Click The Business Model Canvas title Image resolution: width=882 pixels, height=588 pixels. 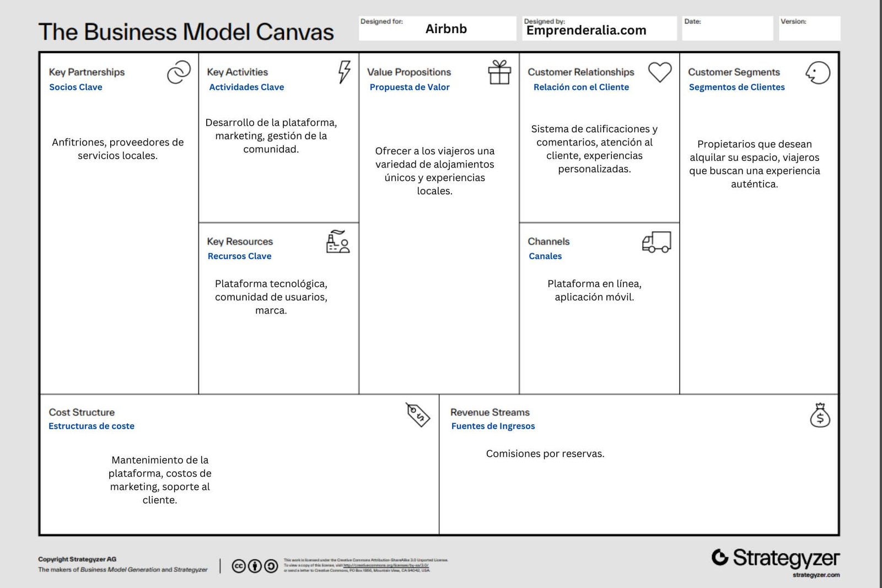(x=186, y=31)
